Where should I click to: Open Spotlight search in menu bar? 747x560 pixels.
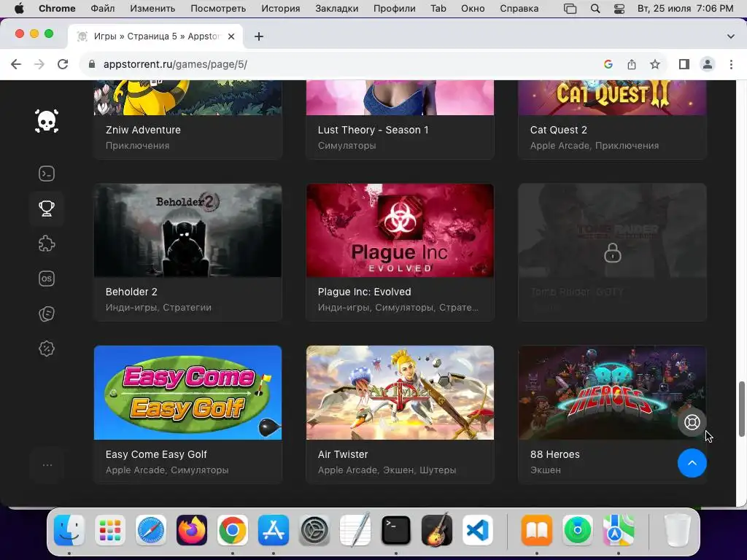click(x=595, y=9)
